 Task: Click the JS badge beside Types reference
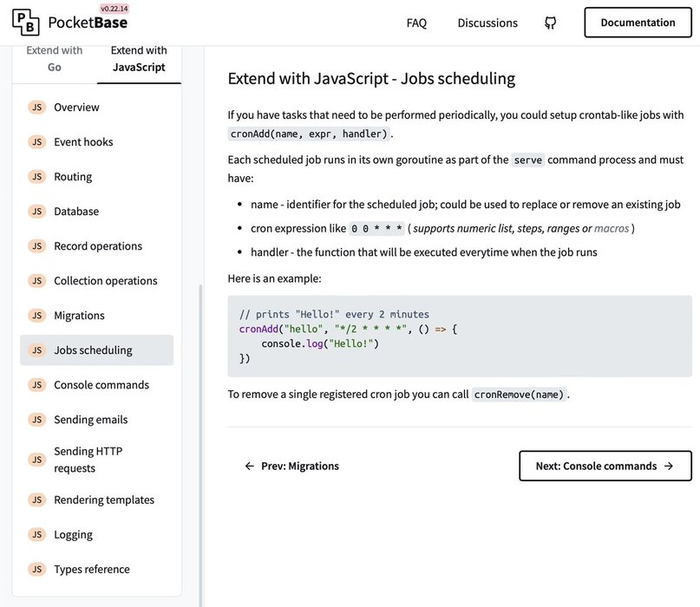(x=37, y=570)
